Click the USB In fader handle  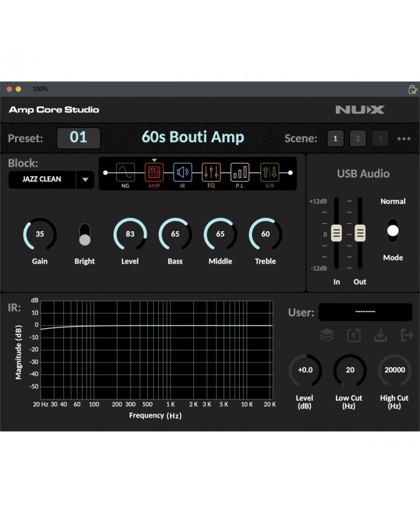tap(337, 233)
